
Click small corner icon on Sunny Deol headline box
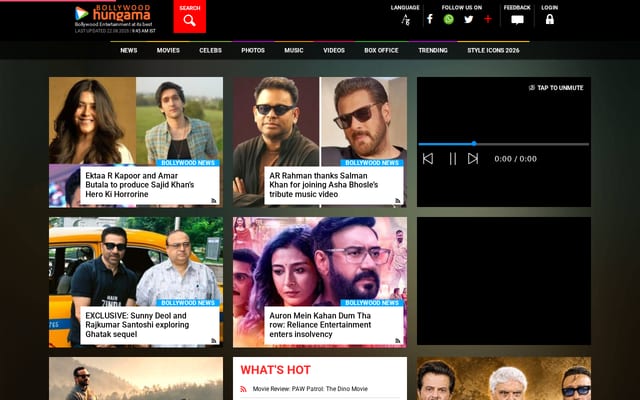pyautogui.click(x=214, y=340)
